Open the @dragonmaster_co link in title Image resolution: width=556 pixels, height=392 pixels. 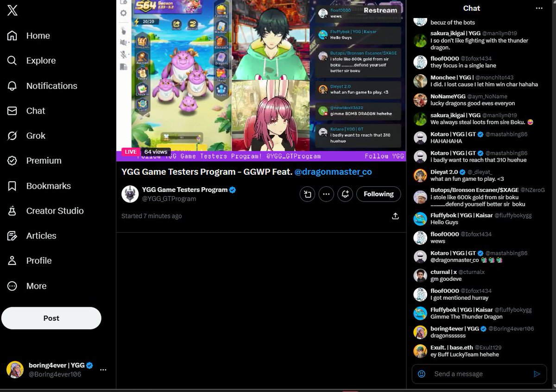pyautogui.click(x=333, y=172)
